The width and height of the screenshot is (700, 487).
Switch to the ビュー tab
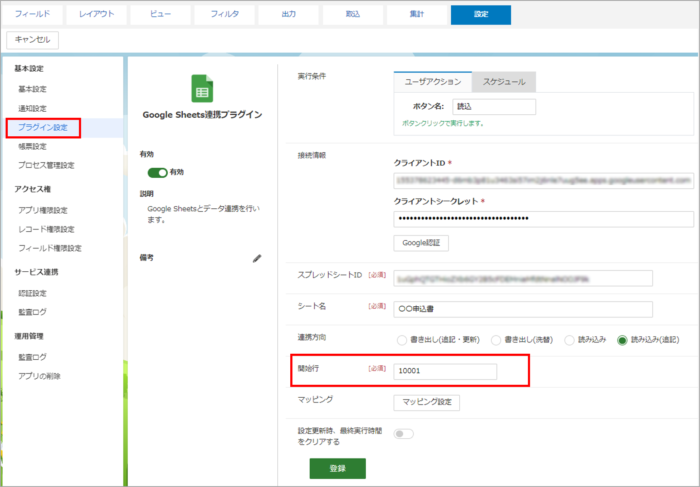coord(160,14)
